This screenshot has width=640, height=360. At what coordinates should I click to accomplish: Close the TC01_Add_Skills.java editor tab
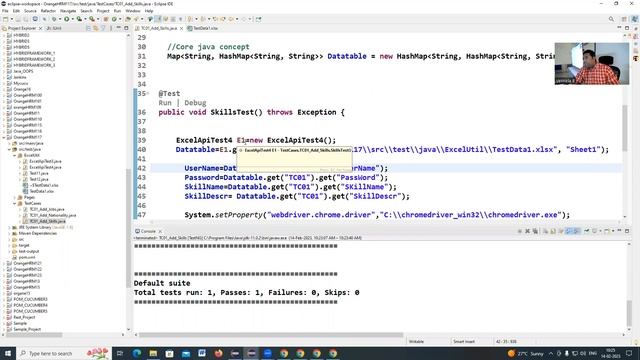pyautogui.click(x=181, y=28)
